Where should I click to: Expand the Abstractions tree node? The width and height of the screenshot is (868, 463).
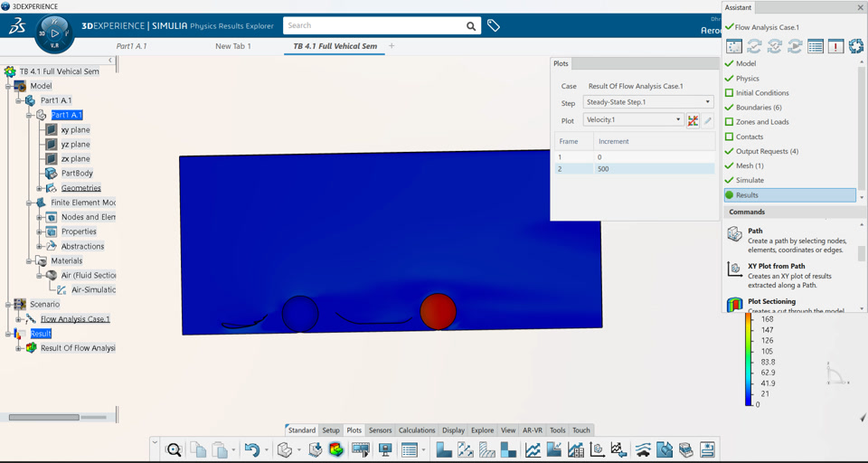pyautogui.click(x=40, y=246)
